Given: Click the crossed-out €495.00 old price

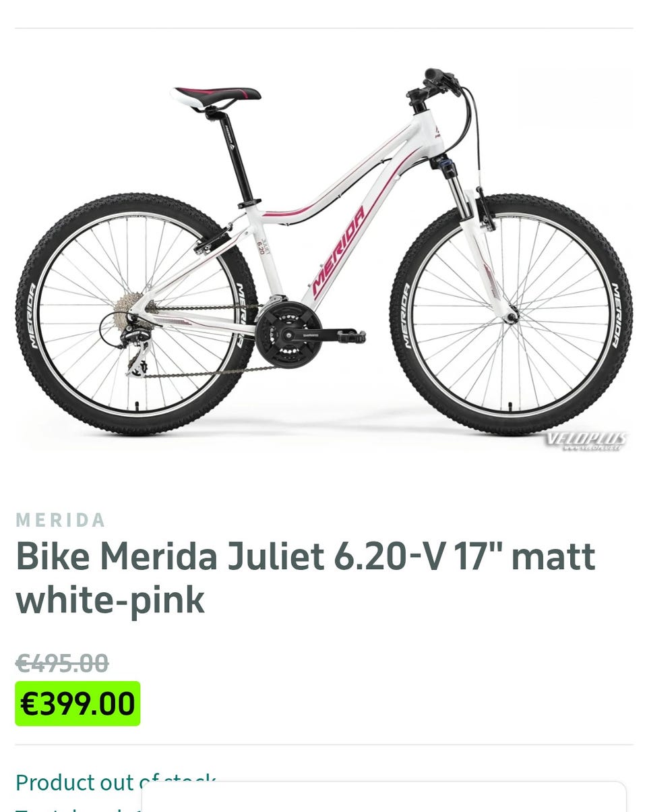Looking at the screenshot, I should click(62, 663).
